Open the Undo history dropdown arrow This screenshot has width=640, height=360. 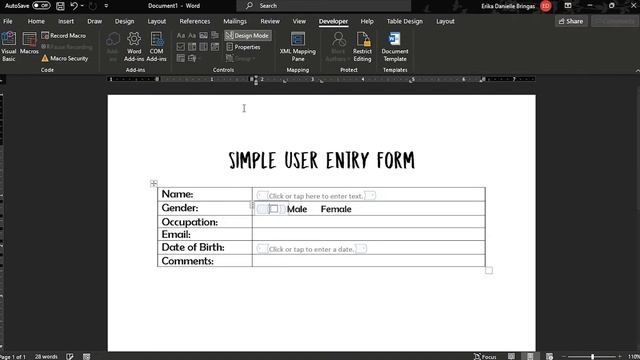pos(82,6)
